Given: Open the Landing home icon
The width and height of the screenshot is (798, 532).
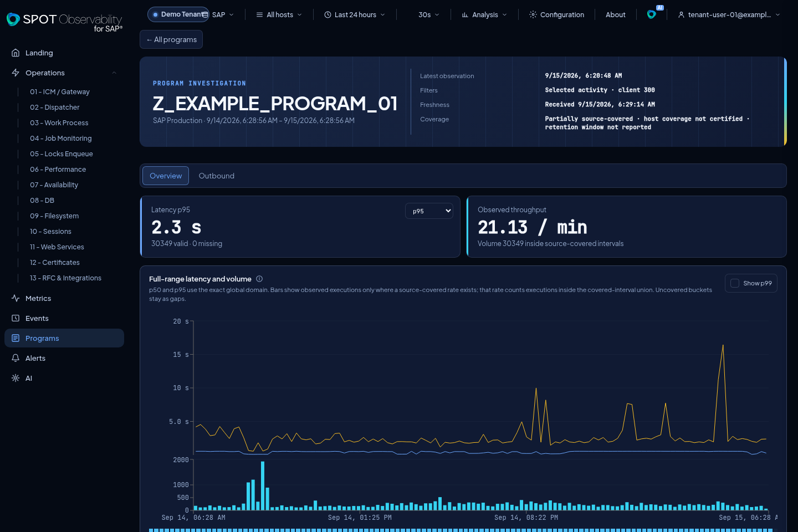Looking at the screenshot, I should 16,53.
